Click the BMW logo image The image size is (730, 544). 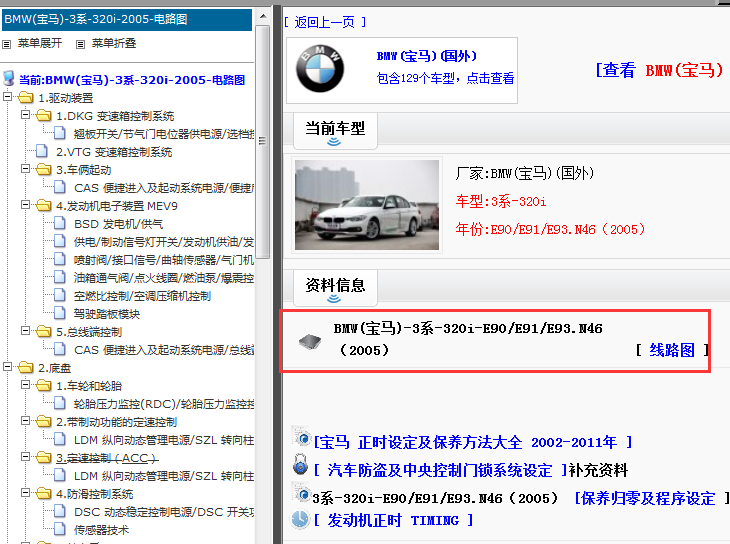point(320,69)
